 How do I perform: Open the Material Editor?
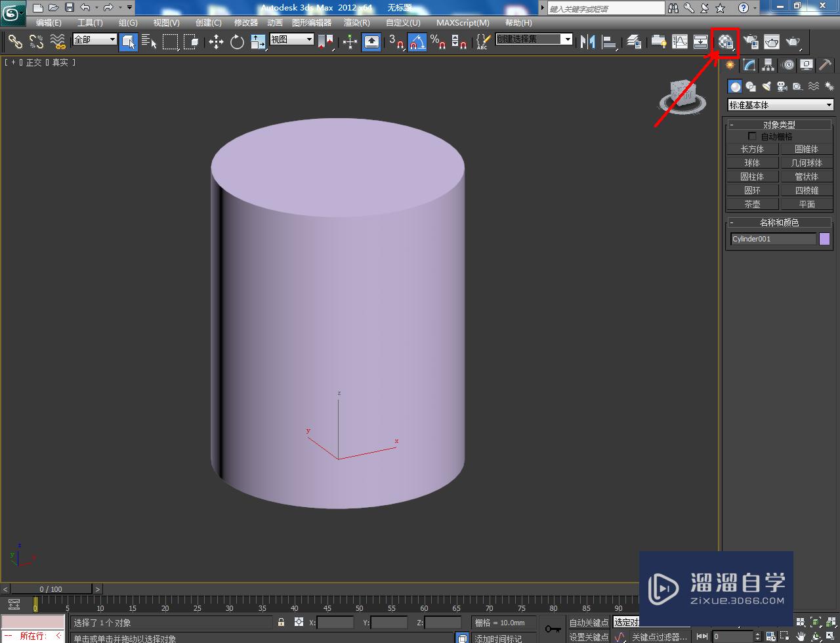click(x=726, y=42)
